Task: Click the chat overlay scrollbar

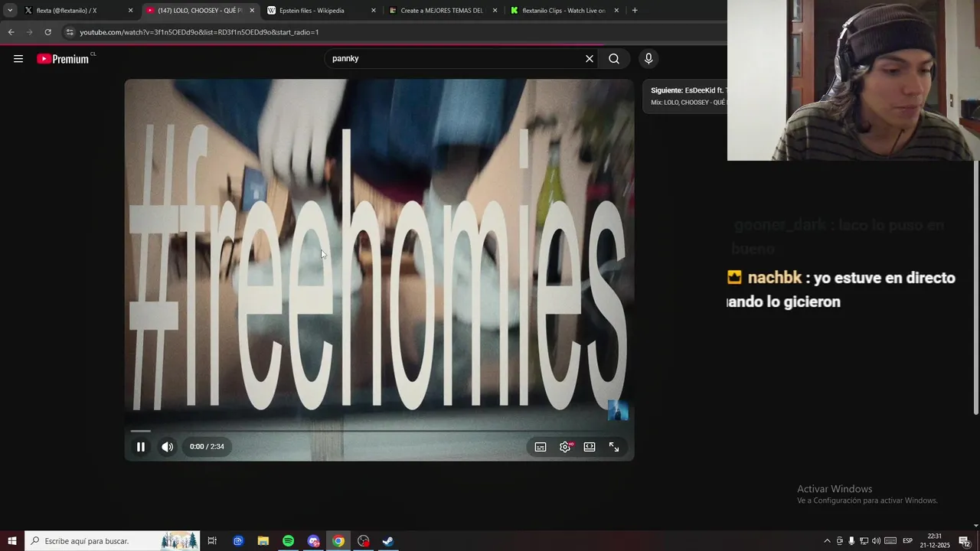Action: 976,289
